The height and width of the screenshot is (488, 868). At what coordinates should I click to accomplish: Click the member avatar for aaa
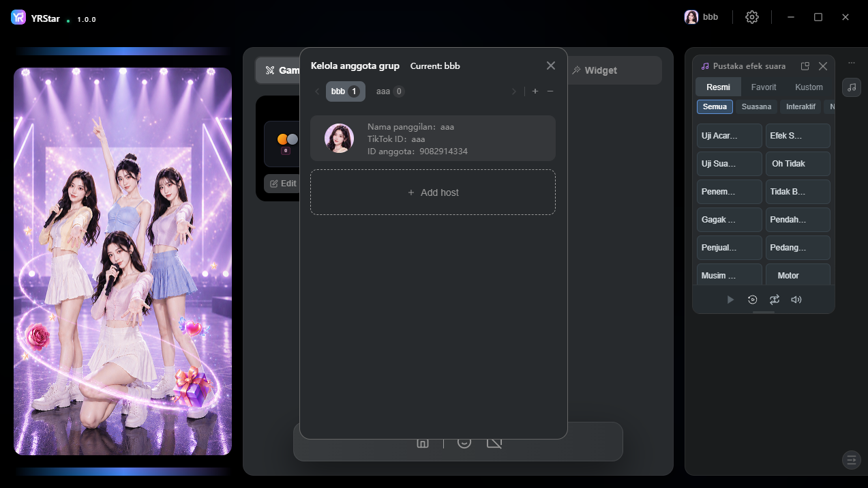pyautogui.click(x=339, y=139)
